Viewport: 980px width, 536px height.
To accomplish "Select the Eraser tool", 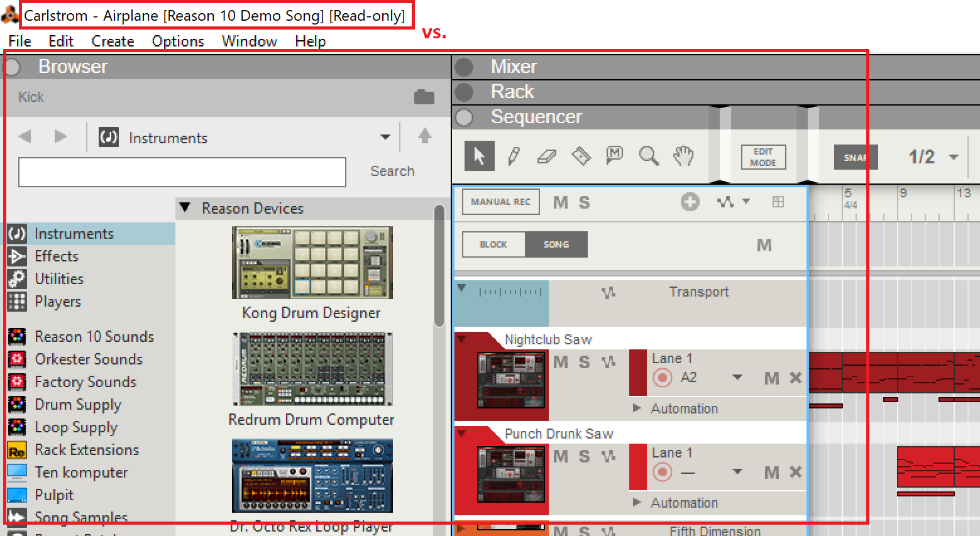I will click(x=547, y=156).
